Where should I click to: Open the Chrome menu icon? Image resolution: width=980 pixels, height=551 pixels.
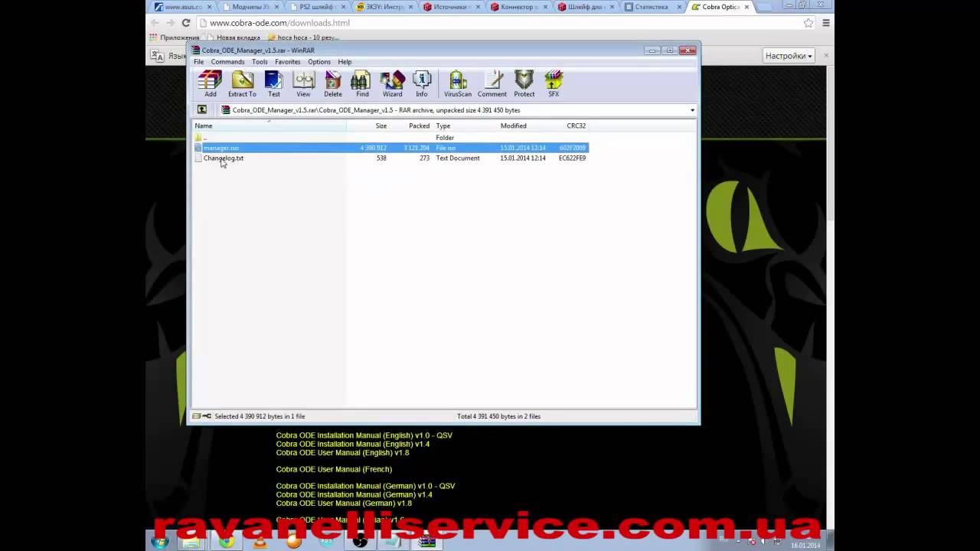pyautogui.click(x=826, y=23)
